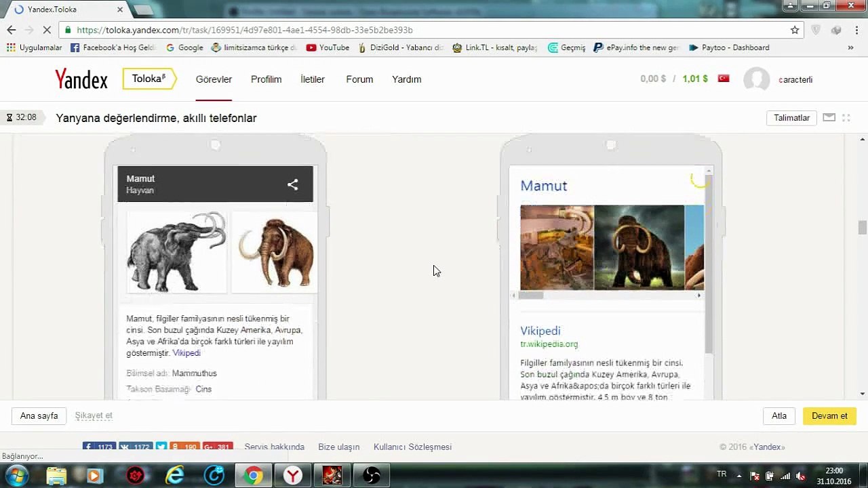
Task: Open the Servis hakkında footer link
Action: pyautogui.click(x=274, y=447)
